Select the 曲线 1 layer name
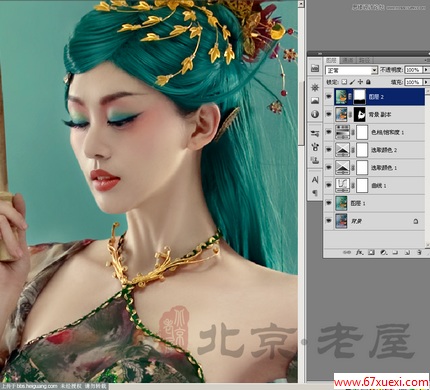Screen dimensions: 430x390 pyautogui.click(x=379, y=186)
